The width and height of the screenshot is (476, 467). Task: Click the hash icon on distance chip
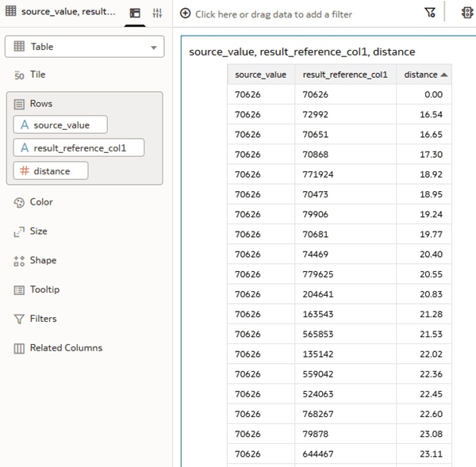[25, 170]
